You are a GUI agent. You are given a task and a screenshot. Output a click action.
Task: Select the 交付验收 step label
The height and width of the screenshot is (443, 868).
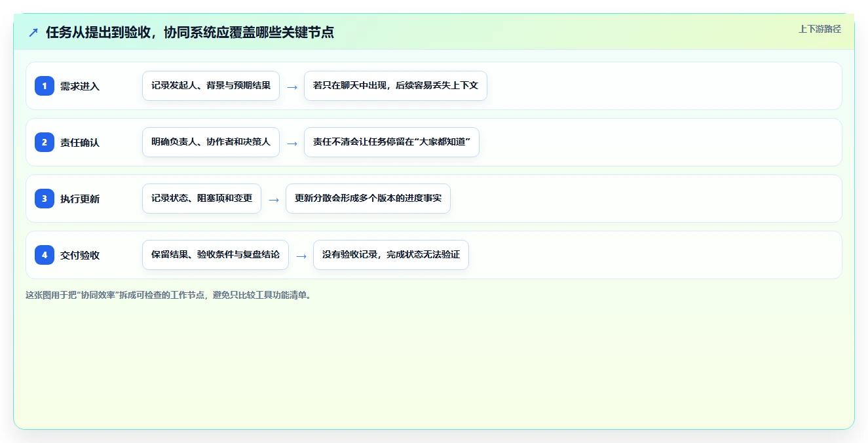coord(80,256)
